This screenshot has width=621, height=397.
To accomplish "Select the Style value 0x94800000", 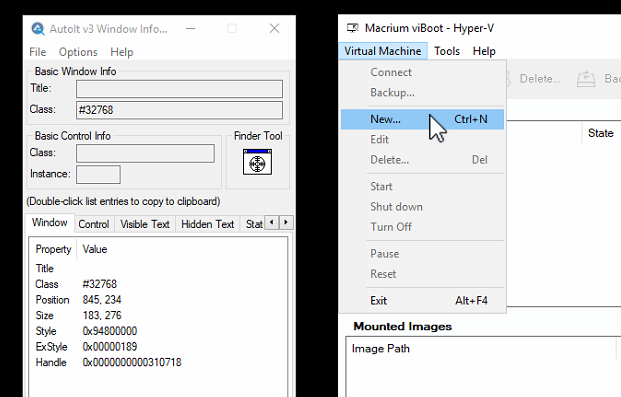I will 110,331.
